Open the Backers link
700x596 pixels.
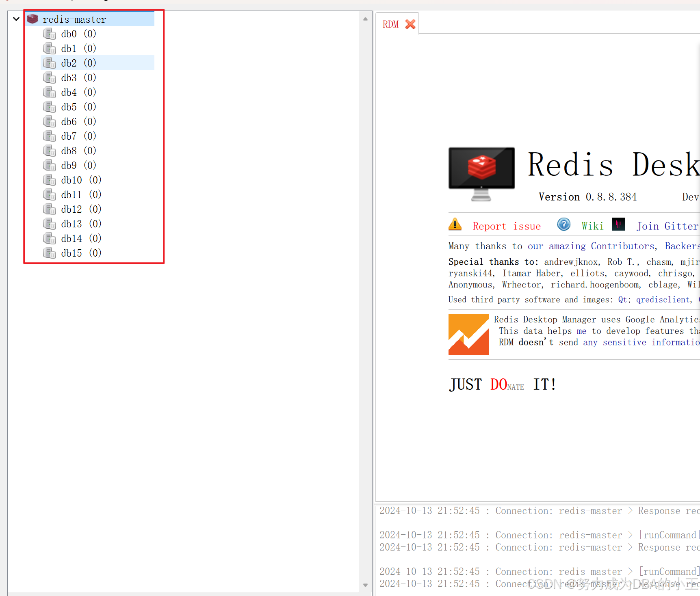682,246
